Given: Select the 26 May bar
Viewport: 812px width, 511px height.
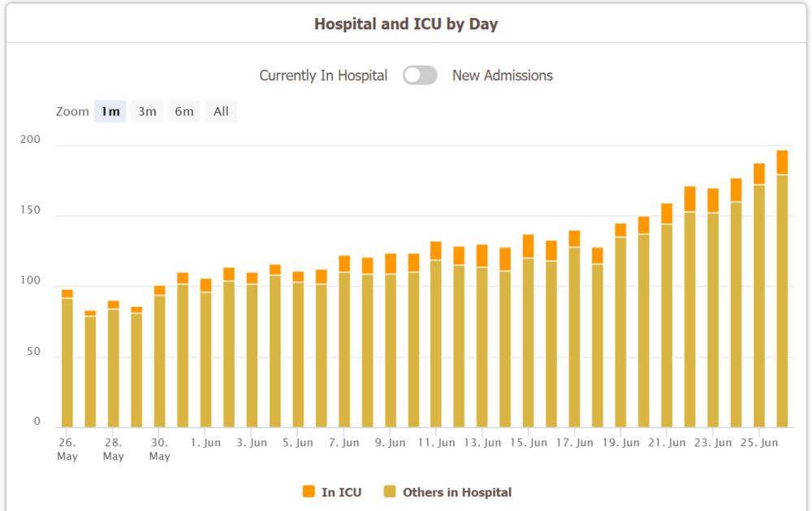Looking at the screenshot, I should (x=67, y=358).
